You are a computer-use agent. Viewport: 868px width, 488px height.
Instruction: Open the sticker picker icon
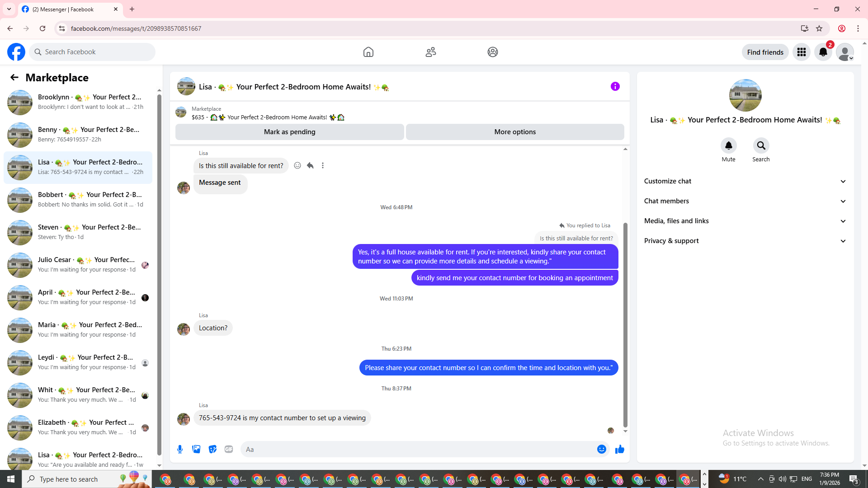[x=212, y=449]
